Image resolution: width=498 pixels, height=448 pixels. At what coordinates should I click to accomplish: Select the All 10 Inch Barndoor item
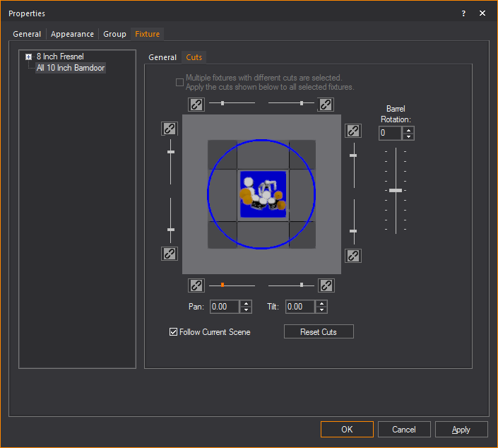pos(71,68)
